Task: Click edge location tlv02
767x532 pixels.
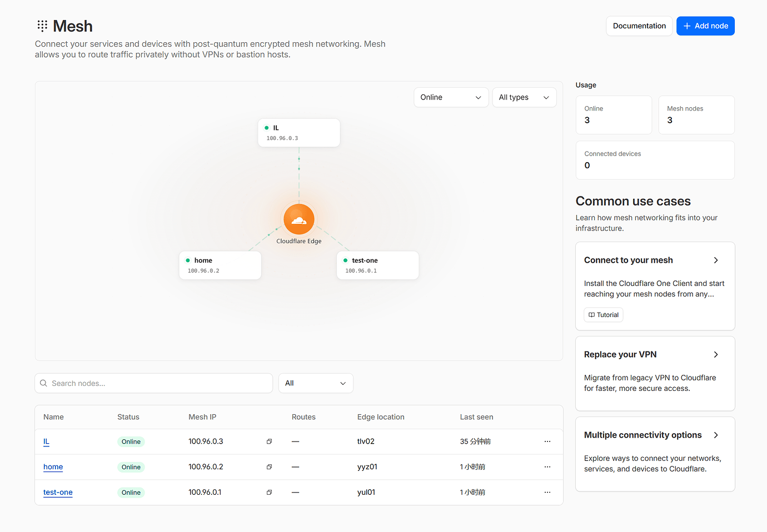Action: click(366, 441)
